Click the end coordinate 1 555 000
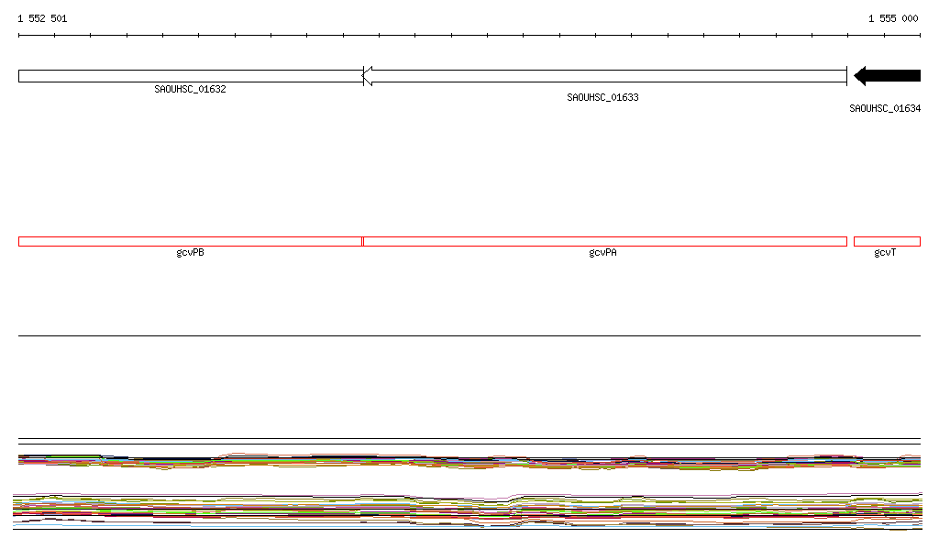Screen dimensions: 939x560 tap(893, 18)
